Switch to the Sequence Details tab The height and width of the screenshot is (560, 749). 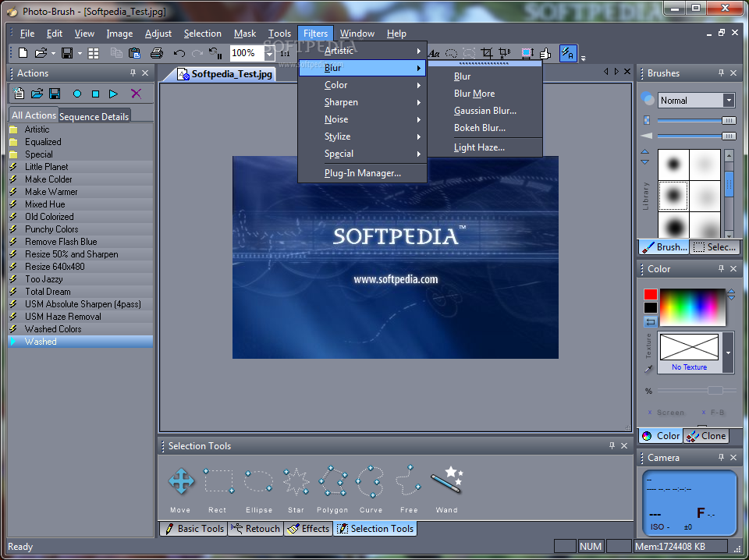[94, 116]
